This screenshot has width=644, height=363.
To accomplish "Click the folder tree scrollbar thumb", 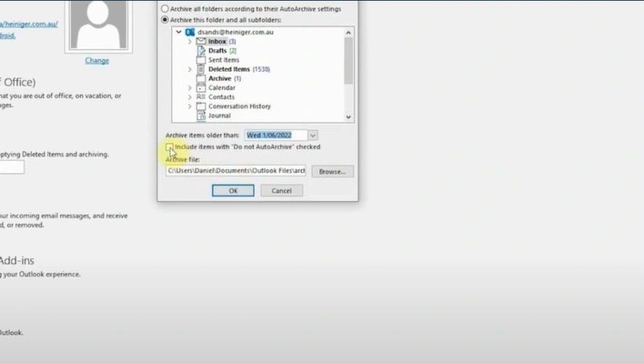I will [x=348, y=61].
